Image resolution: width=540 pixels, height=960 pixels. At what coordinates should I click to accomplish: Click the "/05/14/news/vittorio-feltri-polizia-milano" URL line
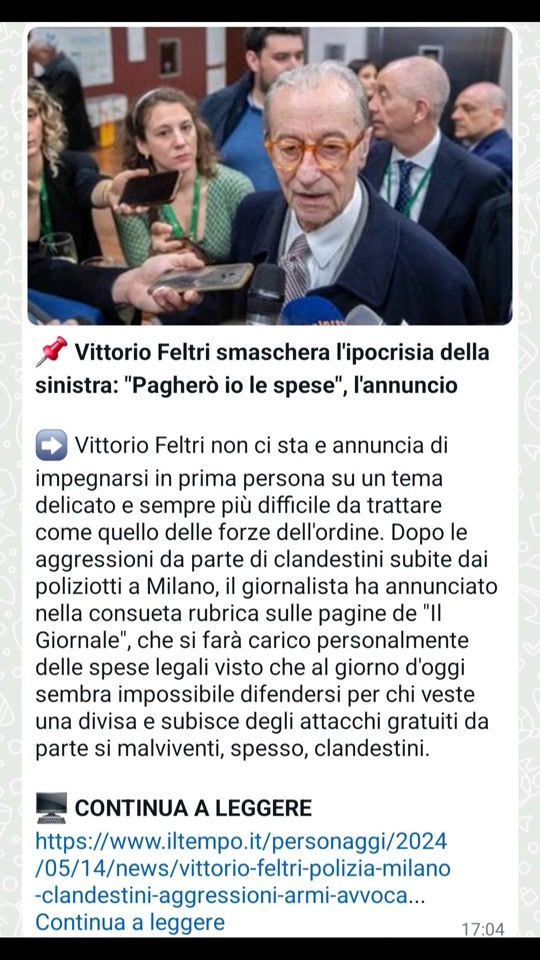click(243, 868)
